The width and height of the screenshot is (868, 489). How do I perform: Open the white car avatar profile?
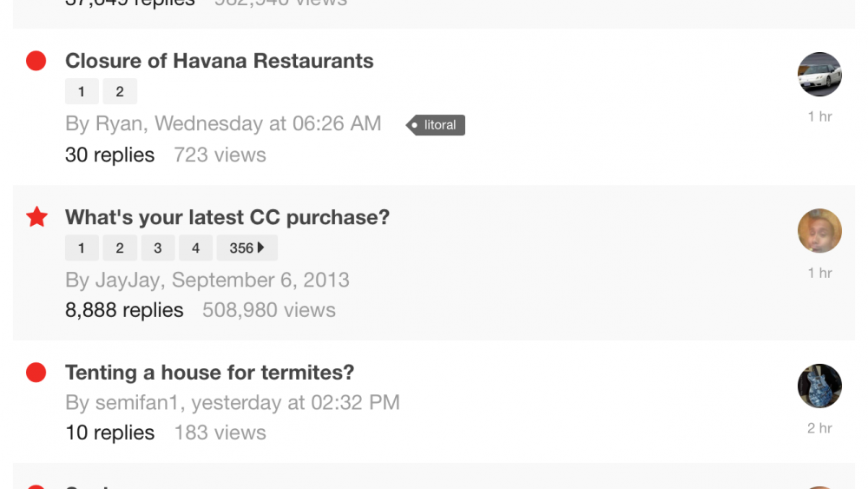[x=819, y=74]
